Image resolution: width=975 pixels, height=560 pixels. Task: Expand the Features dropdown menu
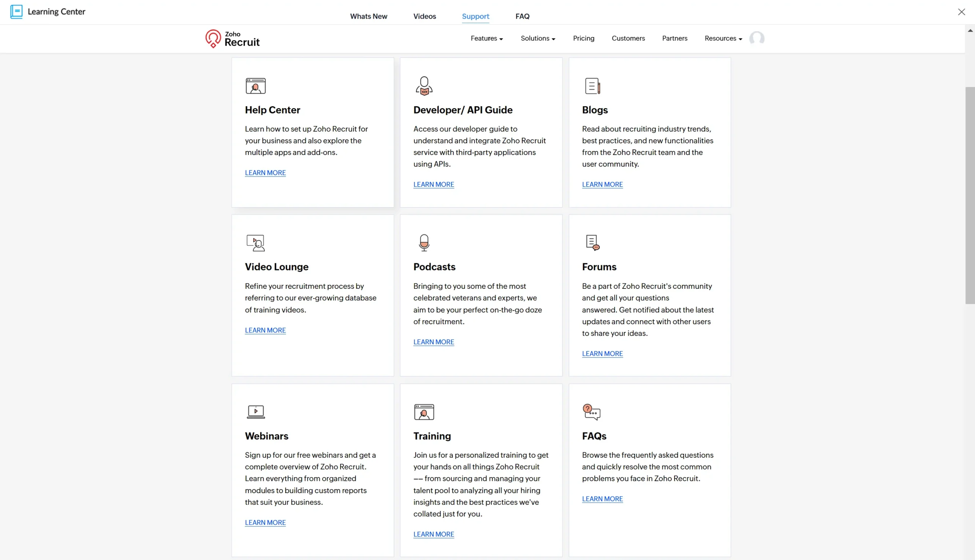486,38
